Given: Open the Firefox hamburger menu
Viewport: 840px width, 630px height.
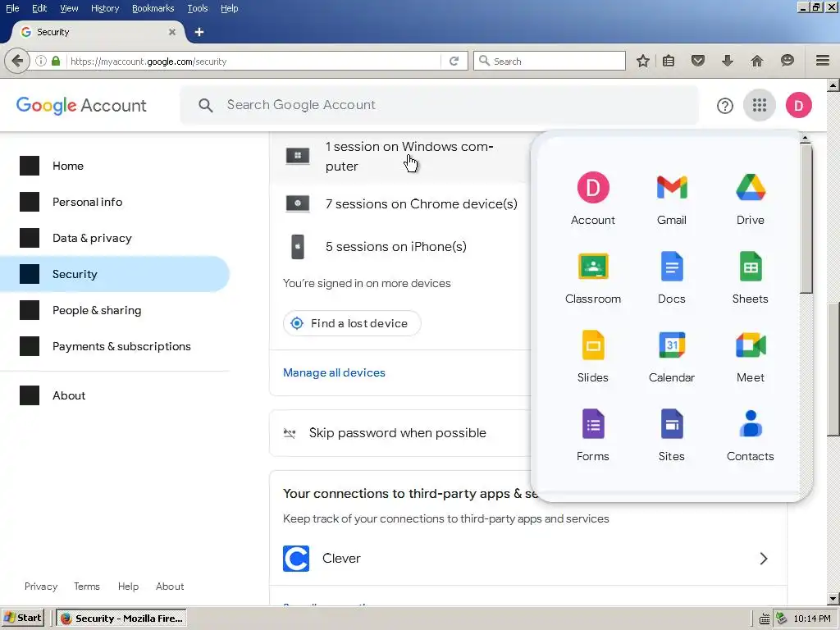Looking at the screenshot, I should coord(822,61).
